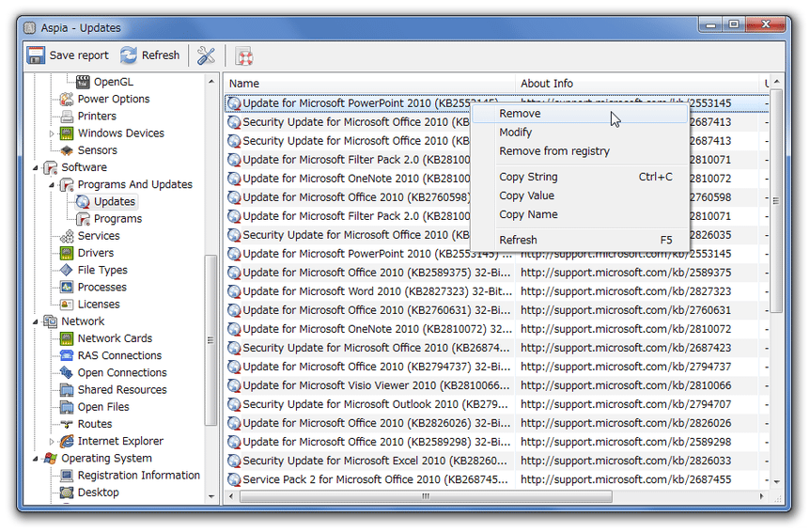The height and width of the screenshot is (532, 810).
Task: Choose Remove from the context menu
Action: pyautogui.click(x=580, y=114)
